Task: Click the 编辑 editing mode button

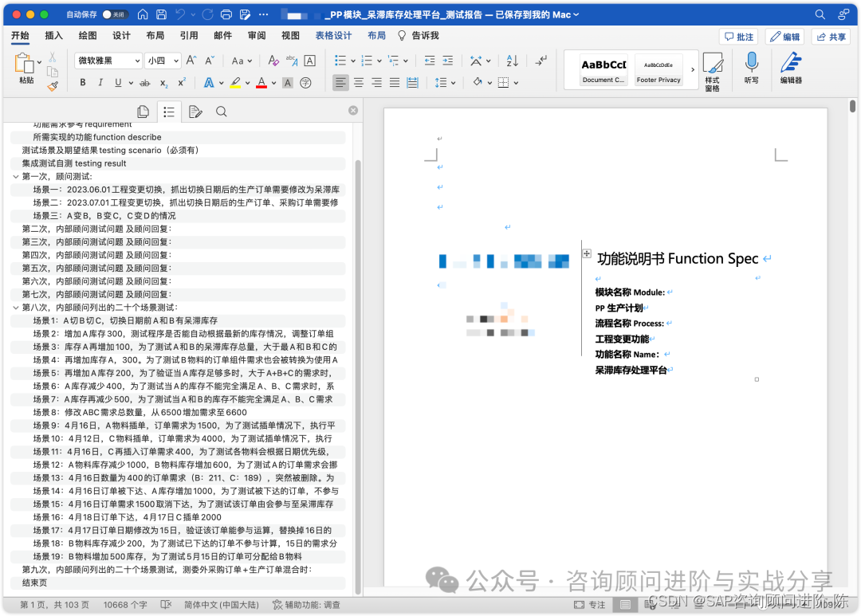Action: coord(784,37)
